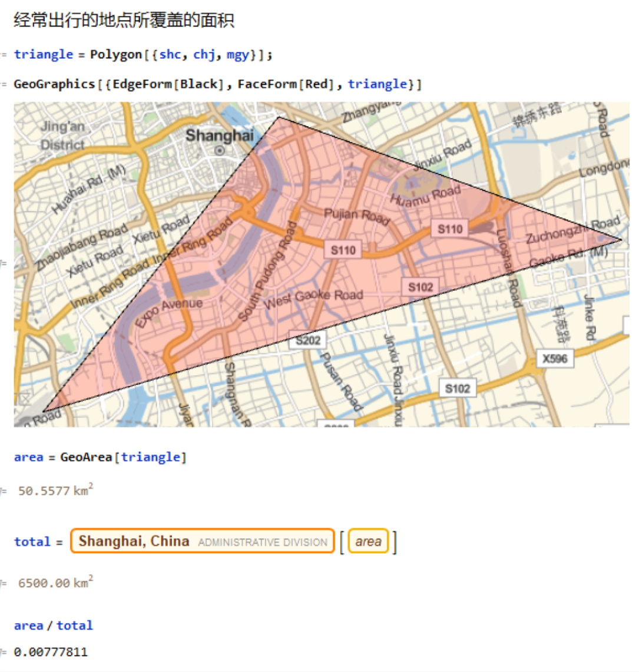Click the GeoGraphics EdgeForm input line
Image resolution: width=639 pixels, height=672 pixels.
(x=218, y=84)
